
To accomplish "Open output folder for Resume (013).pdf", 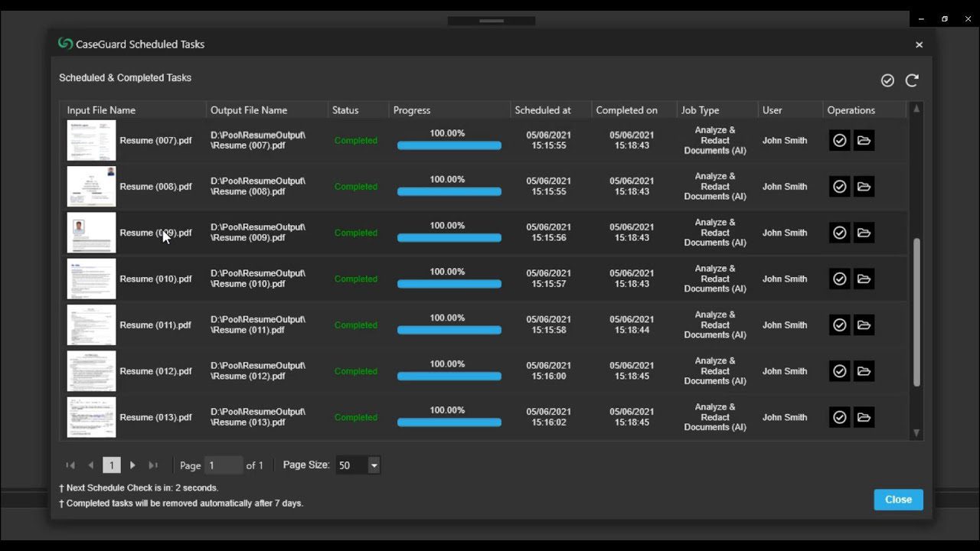I will point(864,417).
